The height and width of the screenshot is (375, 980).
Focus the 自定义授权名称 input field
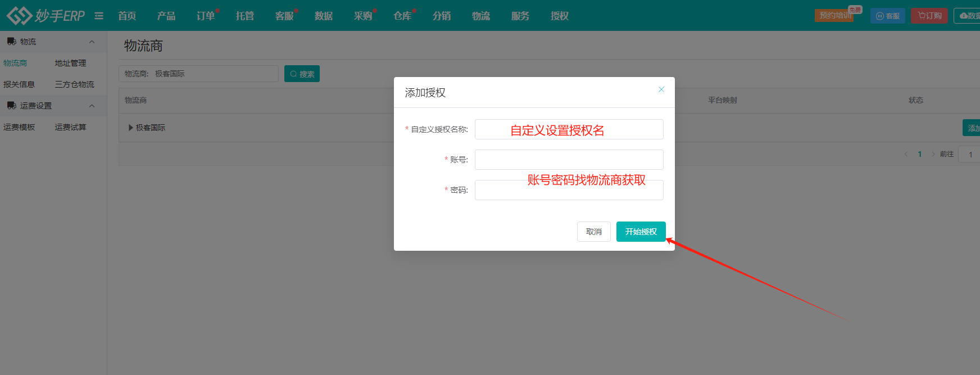click(x=569, y=129)
